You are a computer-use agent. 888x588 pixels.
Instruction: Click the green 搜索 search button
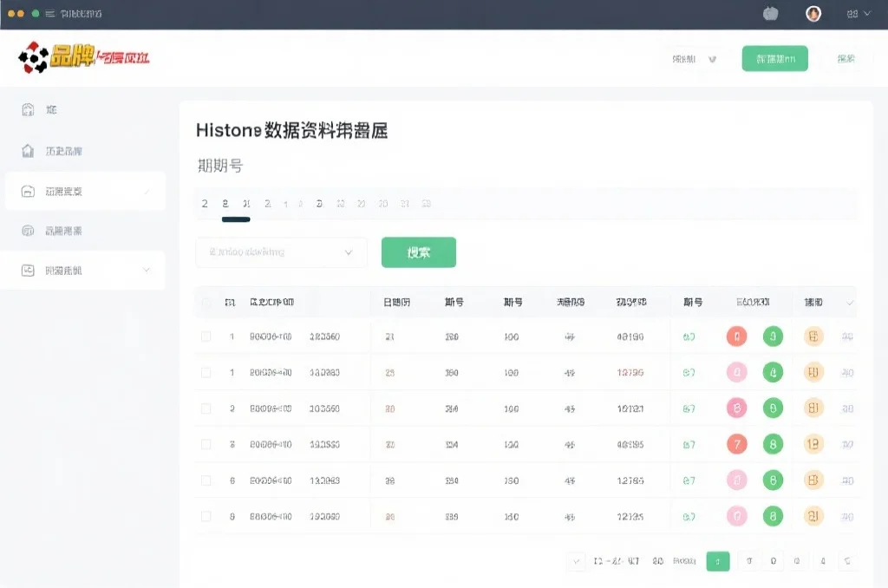(x=419, y=252)
